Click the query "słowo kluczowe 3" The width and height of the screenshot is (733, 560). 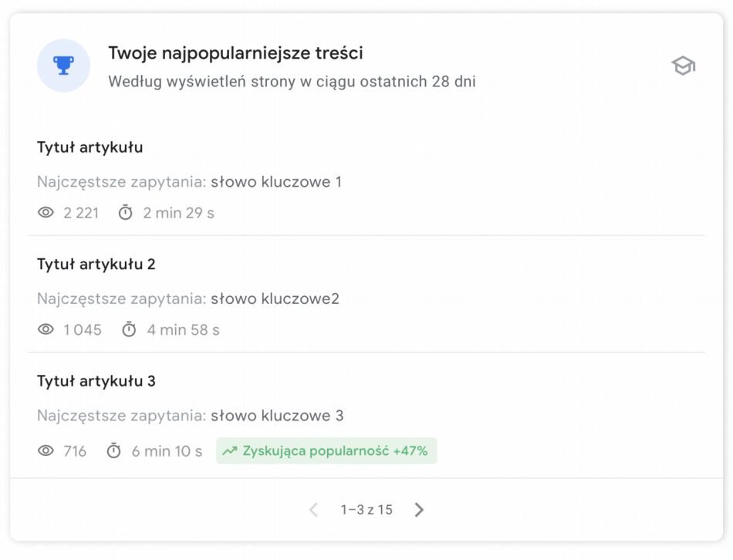[x=276, y=417]
